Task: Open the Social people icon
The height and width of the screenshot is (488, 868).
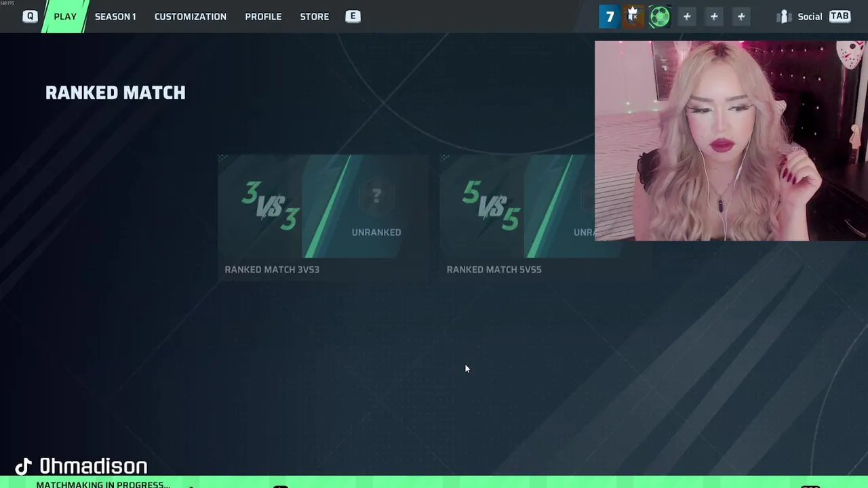Action: click(x=784, y=16)
